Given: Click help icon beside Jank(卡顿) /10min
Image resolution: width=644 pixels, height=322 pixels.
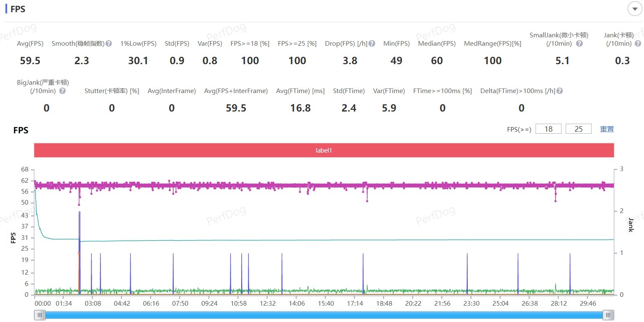Looking at the screenshot, I should [638, 44].
